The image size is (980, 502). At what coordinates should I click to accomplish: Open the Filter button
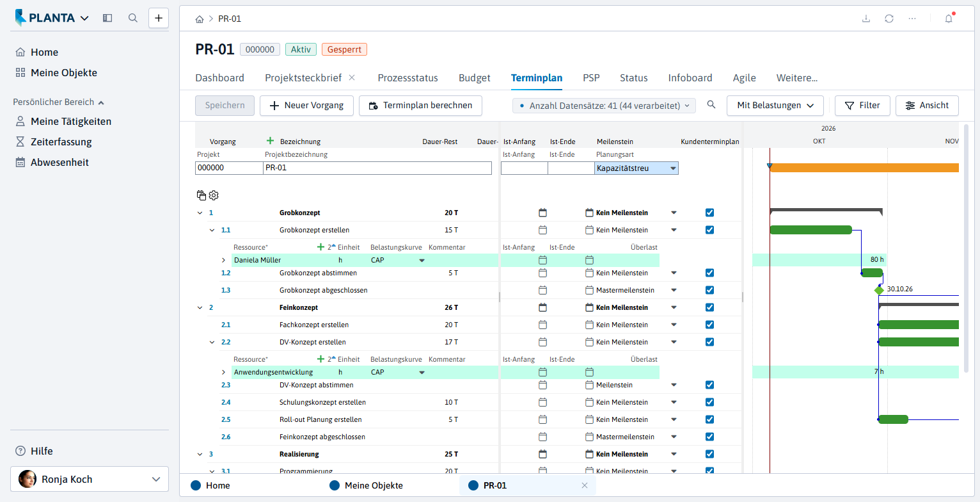(862, 105)
